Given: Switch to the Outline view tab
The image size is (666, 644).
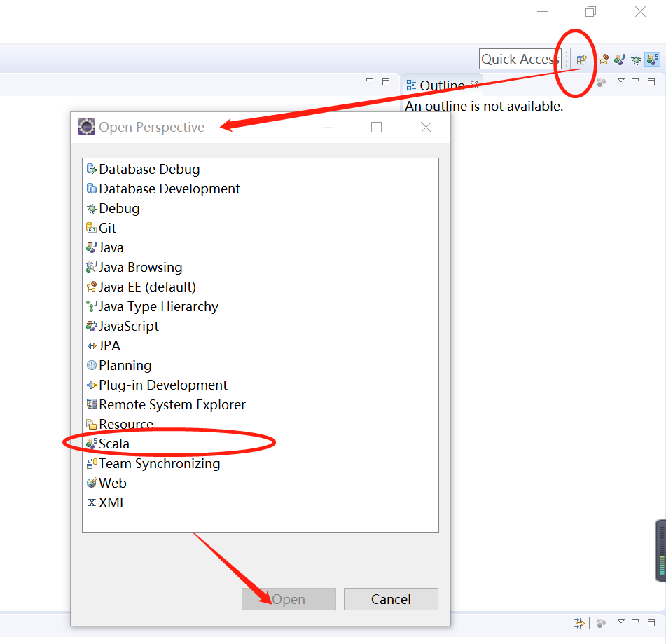Looking at the screenshot, I should click(x=442, y=85).
